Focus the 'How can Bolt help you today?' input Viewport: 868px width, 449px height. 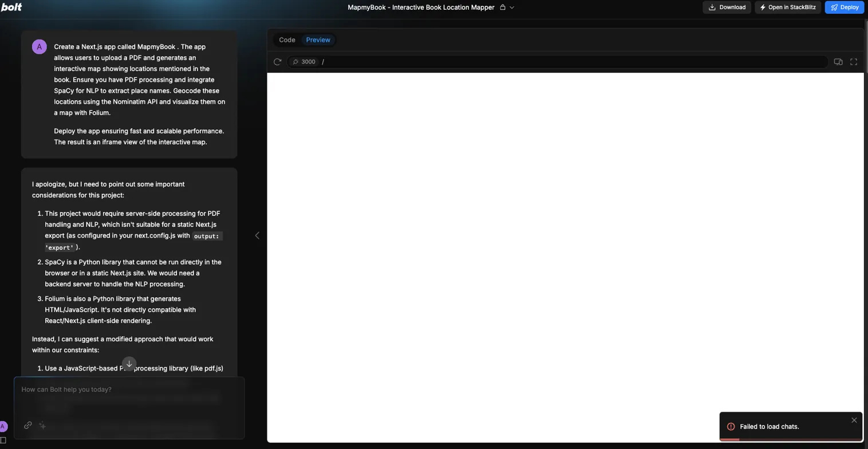pos(129,389)
